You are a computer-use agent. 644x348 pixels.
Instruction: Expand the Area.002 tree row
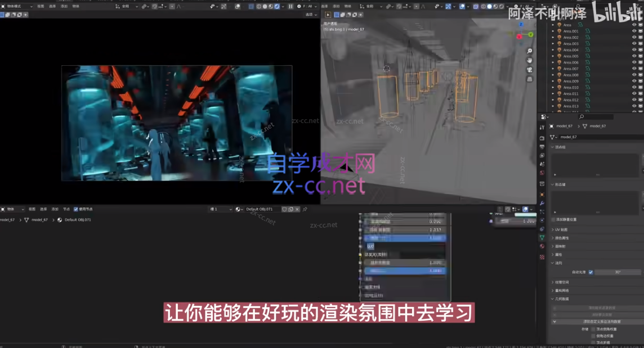tap(553, 37)
